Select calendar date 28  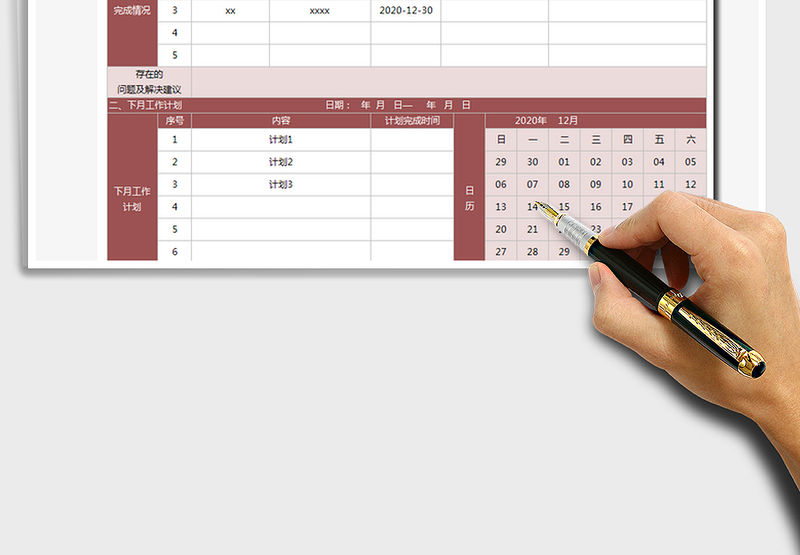pos(532,252)
